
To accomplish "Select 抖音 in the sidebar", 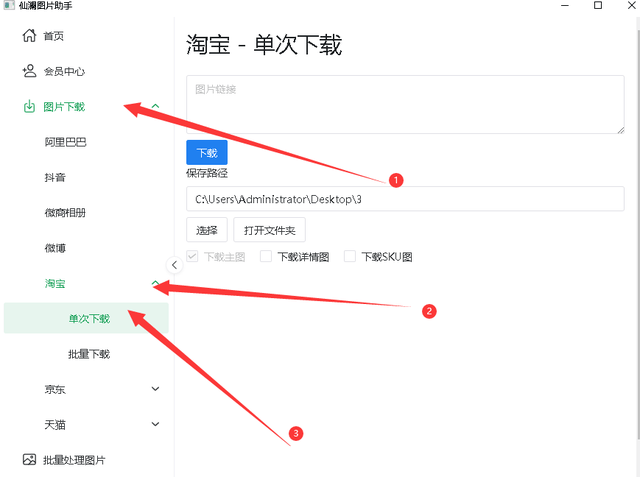I will (x=55, y=177).
